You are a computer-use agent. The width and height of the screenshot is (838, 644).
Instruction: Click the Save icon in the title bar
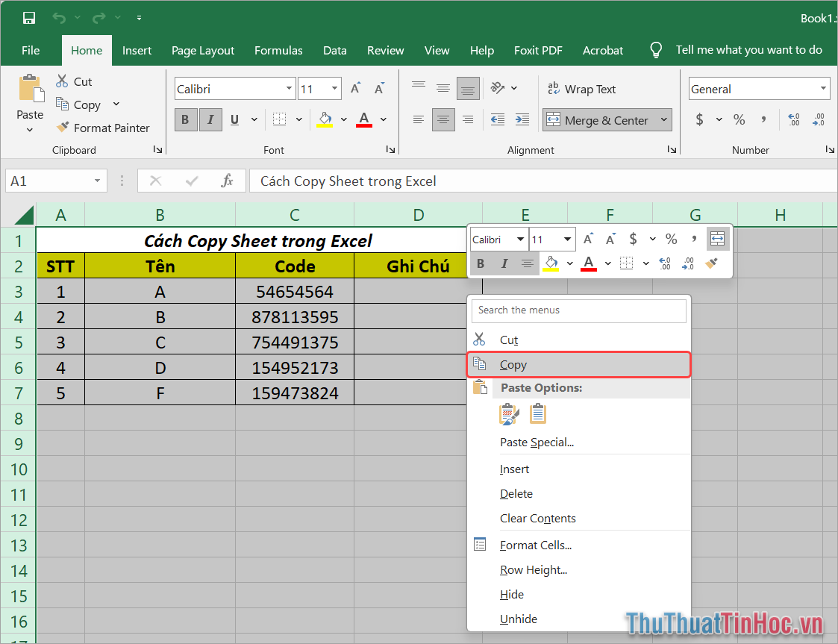[29, 18]
